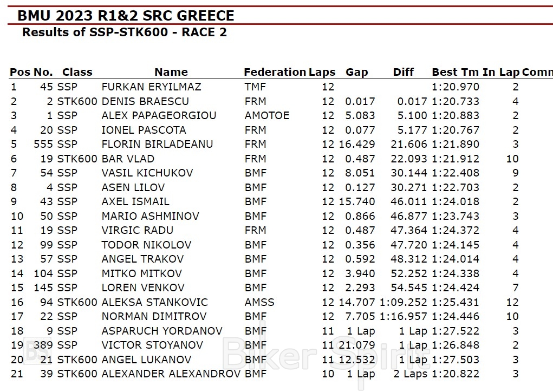Image resolution: width=553 pixels, height=392 pixels.
Task: Click the AMSS federation entry
Action: click(259, 302)
